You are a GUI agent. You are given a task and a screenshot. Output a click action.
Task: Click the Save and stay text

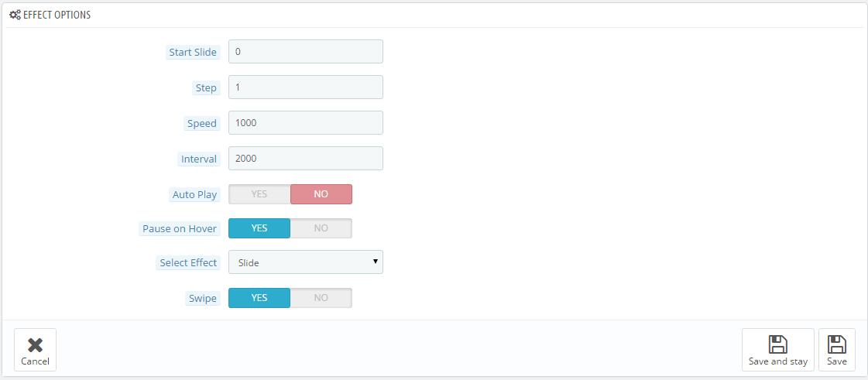click(x=777, y=361)
